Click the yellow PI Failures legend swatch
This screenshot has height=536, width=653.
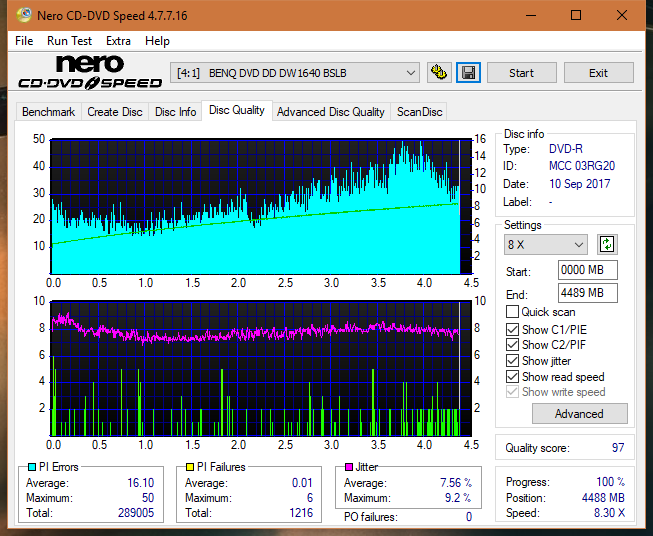[190, 467]
